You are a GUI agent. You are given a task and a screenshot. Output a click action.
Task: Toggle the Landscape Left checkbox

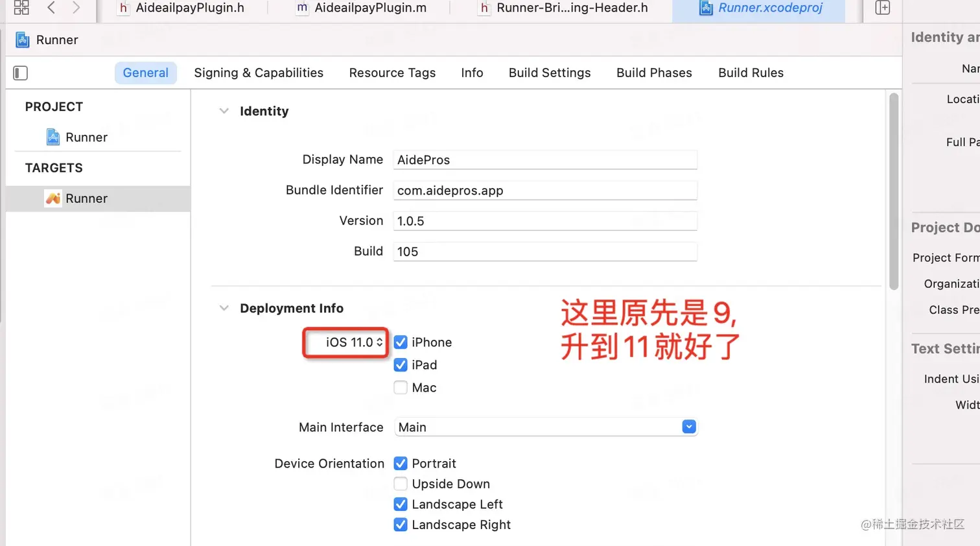click(401, 504)
